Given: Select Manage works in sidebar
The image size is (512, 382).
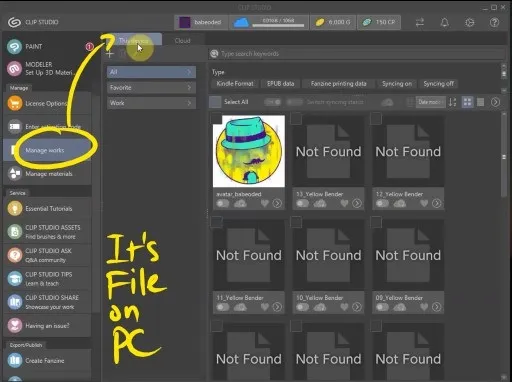Looking at the screenshot, I should click(x=47, y=150).
